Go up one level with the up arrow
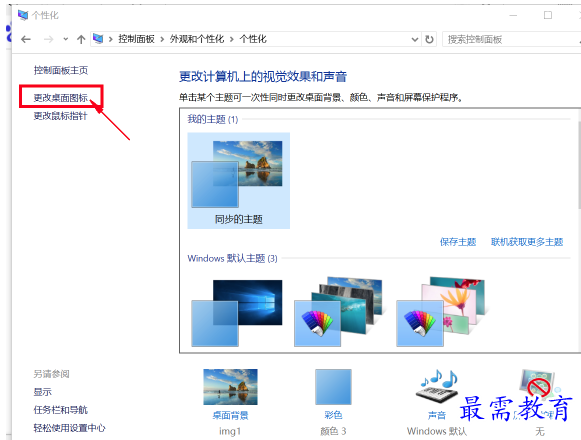Image resolution: width=581 pixels, height=440 pixels. tap(81, 39)
